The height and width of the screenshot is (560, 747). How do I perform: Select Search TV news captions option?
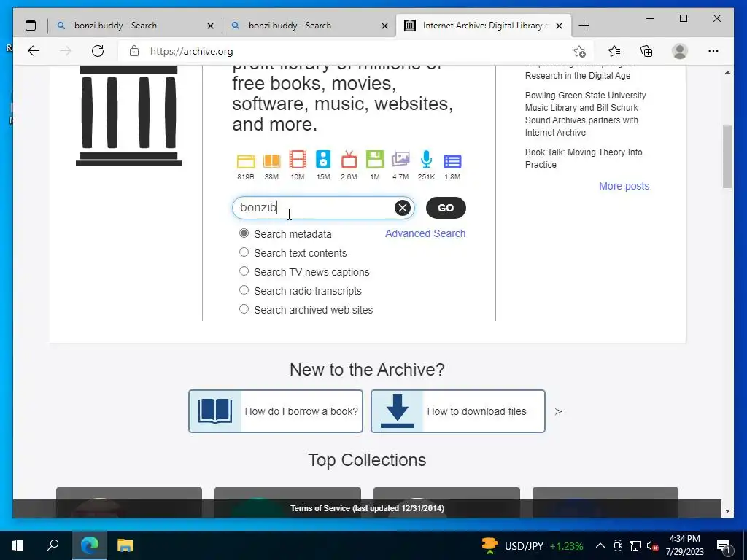pyautogui.click(x=244, y=271)
